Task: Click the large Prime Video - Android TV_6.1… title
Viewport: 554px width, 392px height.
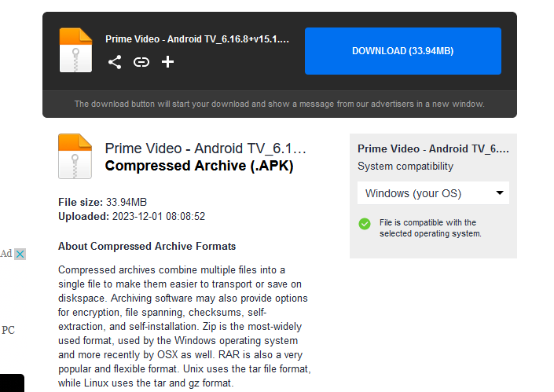Action: click(x=205, y=148)
